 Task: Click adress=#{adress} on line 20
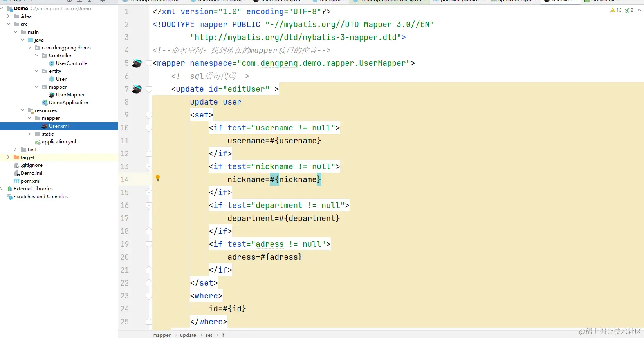[265, 257]
